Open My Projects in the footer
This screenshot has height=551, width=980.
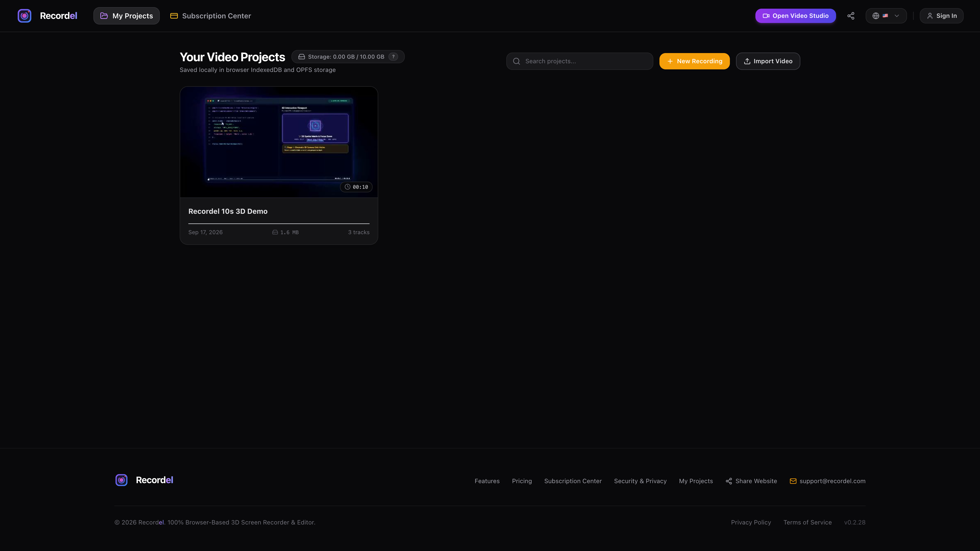pyautogui.click(x=695, y=481)
